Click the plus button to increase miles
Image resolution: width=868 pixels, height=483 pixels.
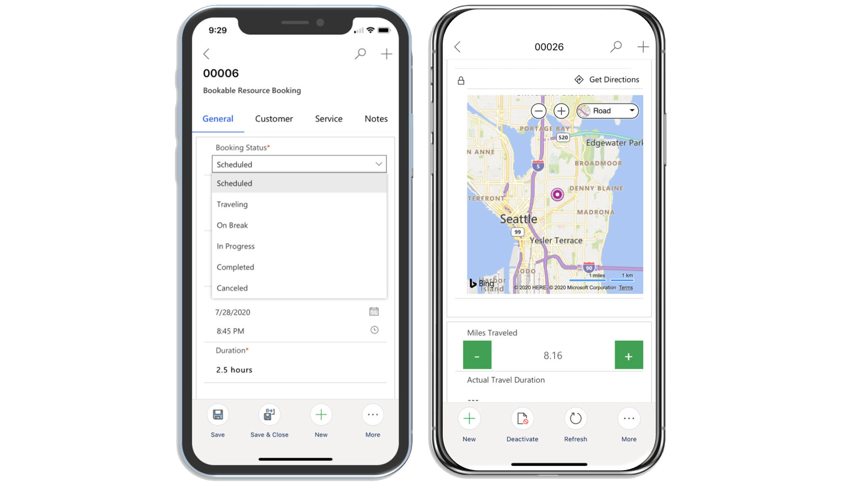(x=628, y=356)
